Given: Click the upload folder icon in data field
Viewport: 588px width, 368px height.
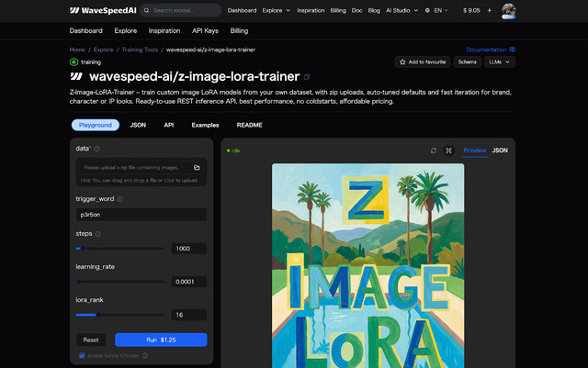Looking at the screenshot, I should (x=197, y=168).
